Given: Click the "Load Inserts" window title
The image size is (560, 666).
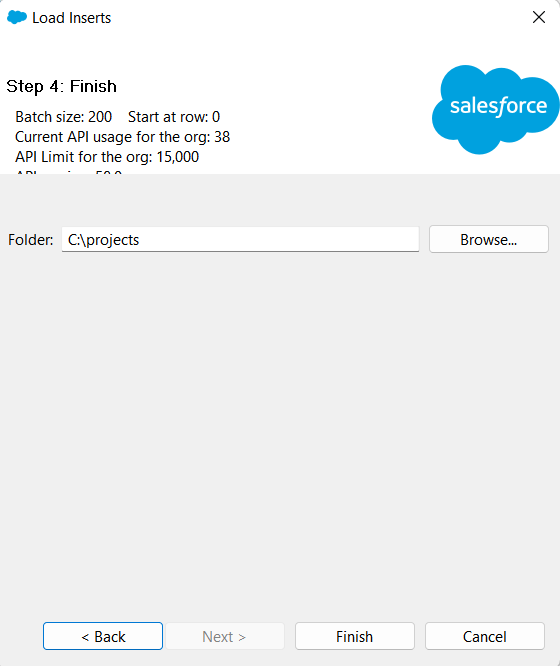Looking at the screenshot, I should click(71, 18).
